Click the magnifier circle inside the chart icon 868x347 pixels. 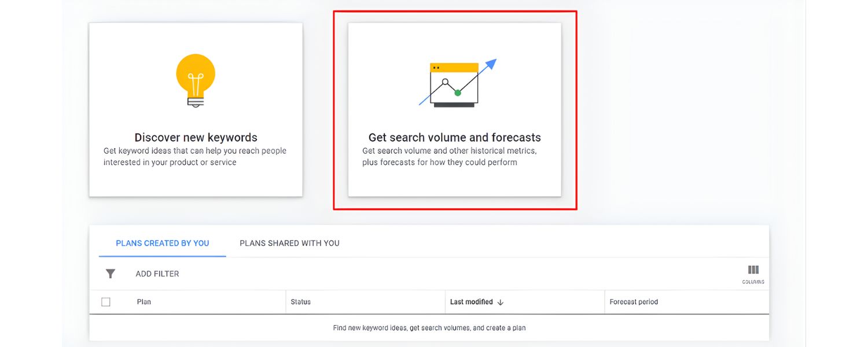click(446, 82)
